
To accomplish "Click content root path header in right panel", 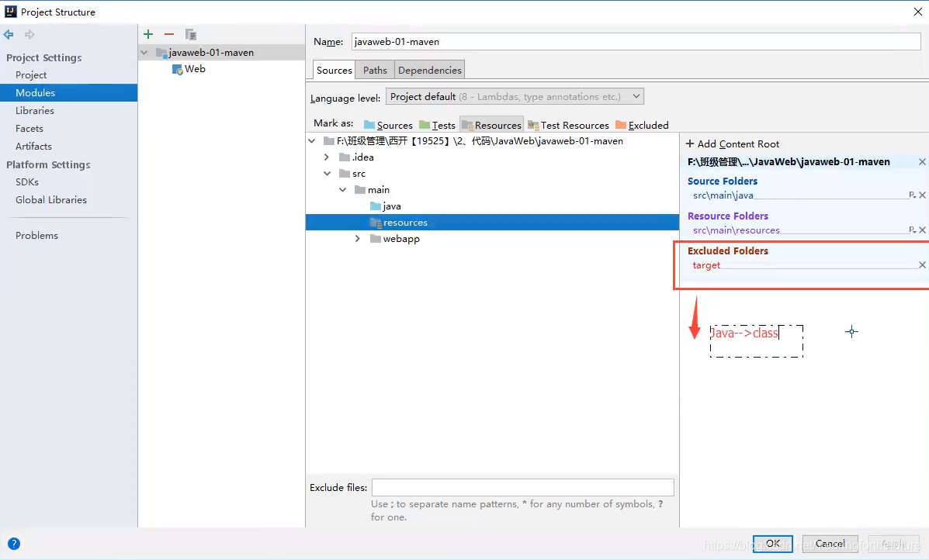I will point(788,161).
